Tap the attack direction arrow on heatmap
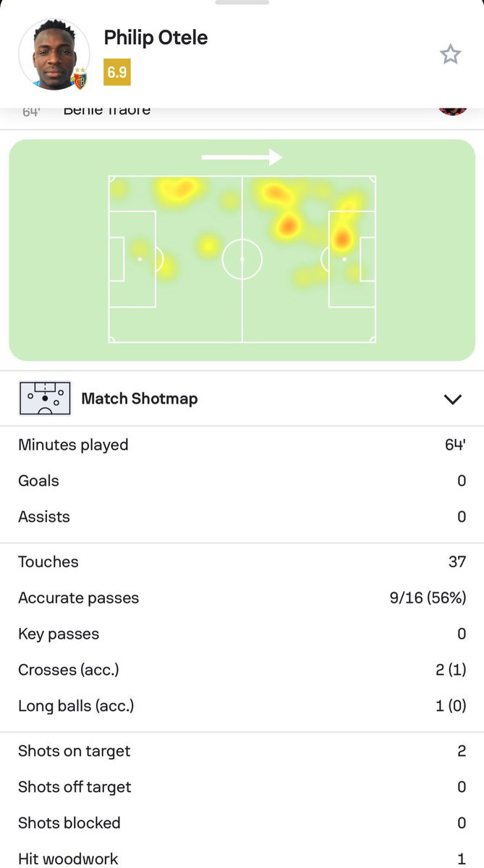This screenshot has height=868, width=484. pyautogui.click(x=242, y=157)
